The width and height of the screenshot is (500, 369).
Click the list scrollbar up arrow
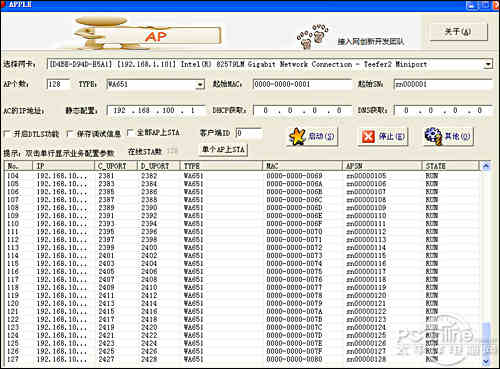coord(486,166)
